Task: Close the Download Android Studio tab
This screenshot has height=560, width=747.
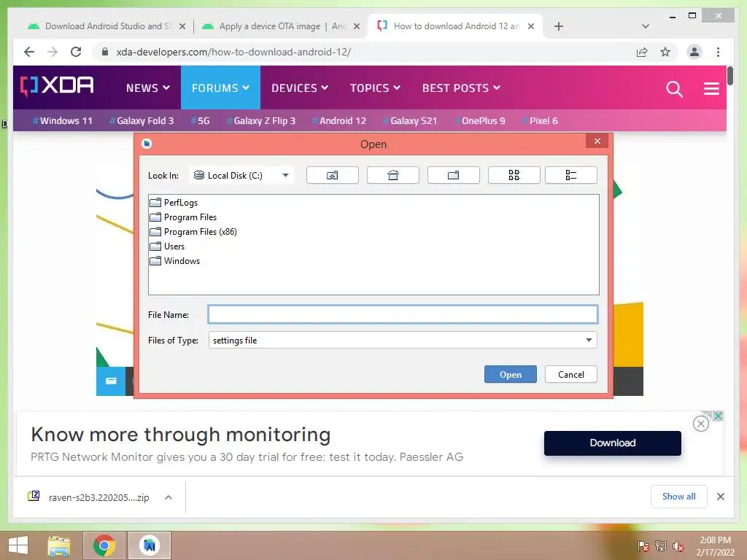Action: [x=182, y=26]
